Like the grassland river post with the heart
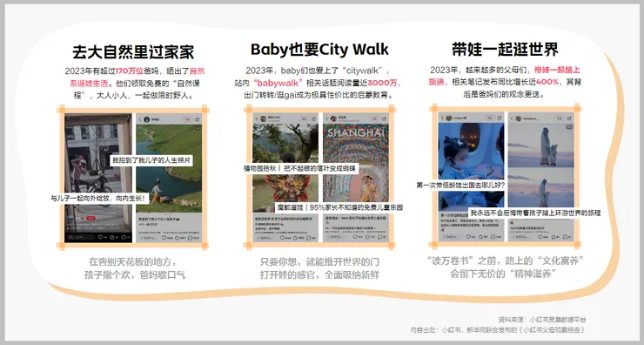 click(x=164, y=238)
